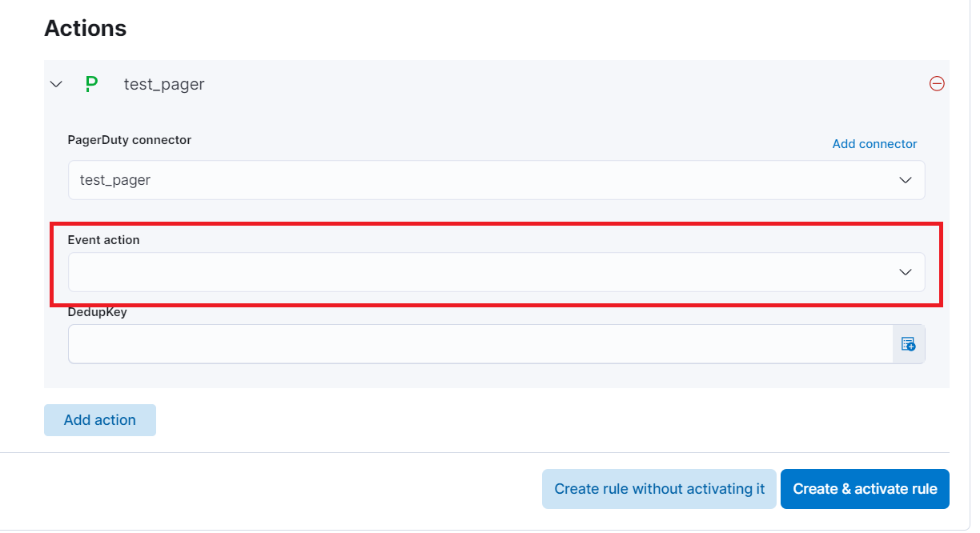The height and width of the screenshot is (533, 980).
Task: Click the plus badge on the variables icon
Action: click(912, 347)
